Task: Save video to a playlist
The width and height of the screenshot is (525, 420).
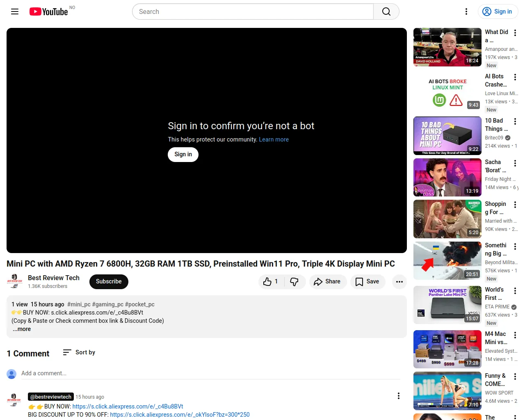Action: pyautogui.click(x=367, y=281)
